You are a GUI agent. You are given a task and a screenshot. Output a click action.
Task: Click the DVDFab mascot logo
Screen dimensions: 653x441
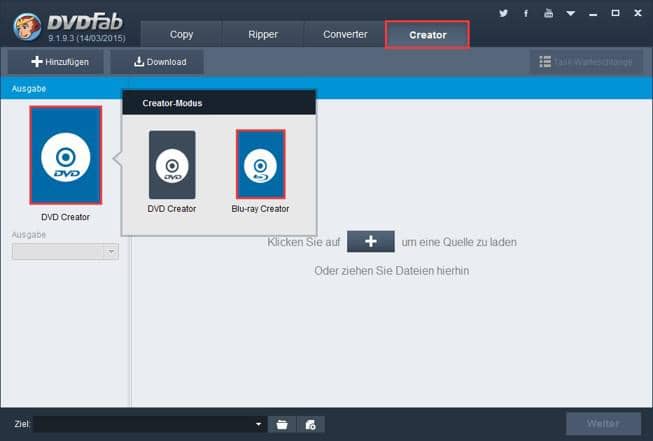click(27, 27)
